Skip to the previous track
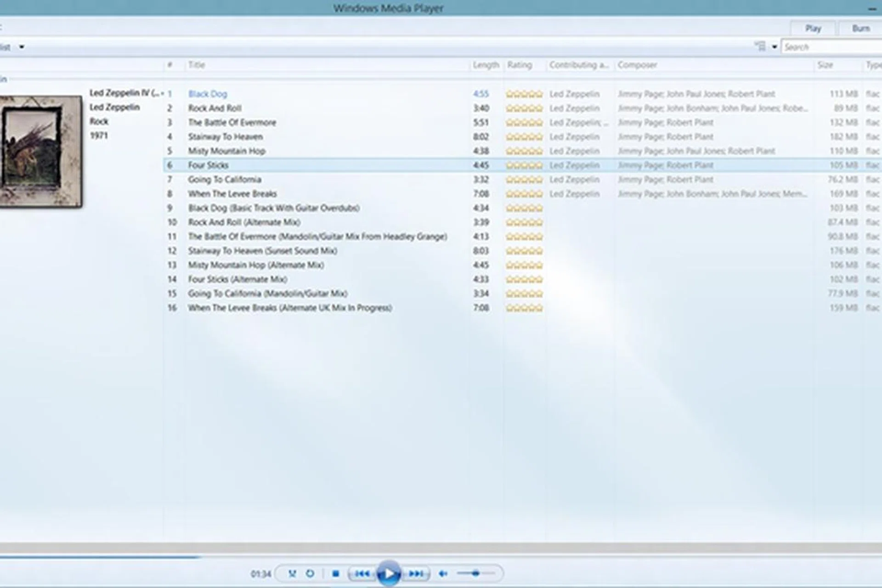 tap(363, 573)
